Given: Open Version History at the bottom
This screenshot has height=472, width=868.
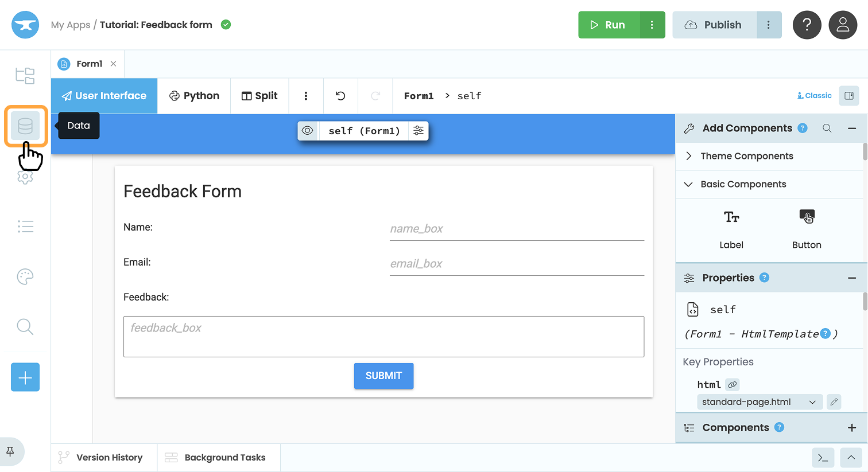Looking at the screenshot, I should click(103, 457).
